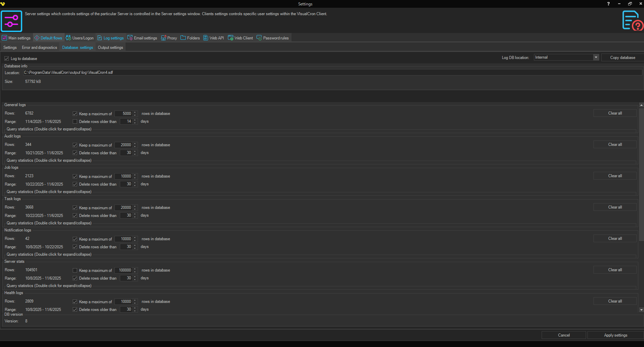Viewport: 644px width, 347px height.
Task: Click the Default flows diamond icon
Action: [37, 38]
